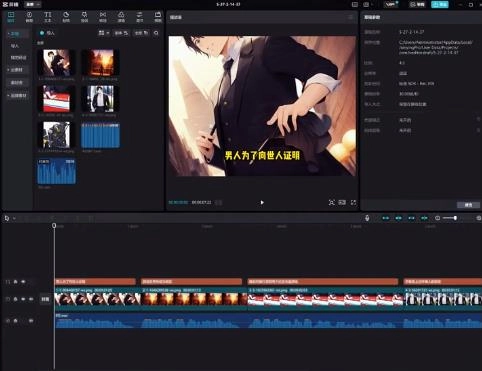Expand the pointer tool dropdown arrow

tap(14, 219)
